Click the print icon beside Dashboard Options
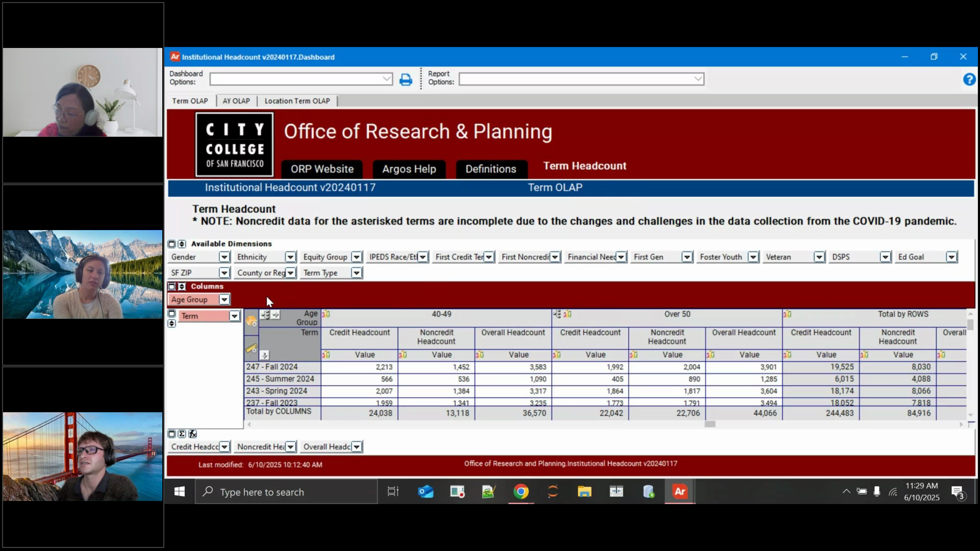 pos(406,79)
